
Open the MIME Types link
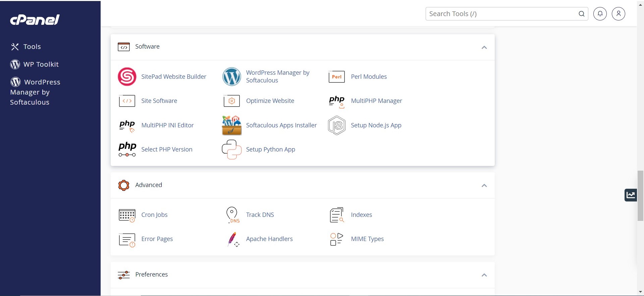pos(367,239)
